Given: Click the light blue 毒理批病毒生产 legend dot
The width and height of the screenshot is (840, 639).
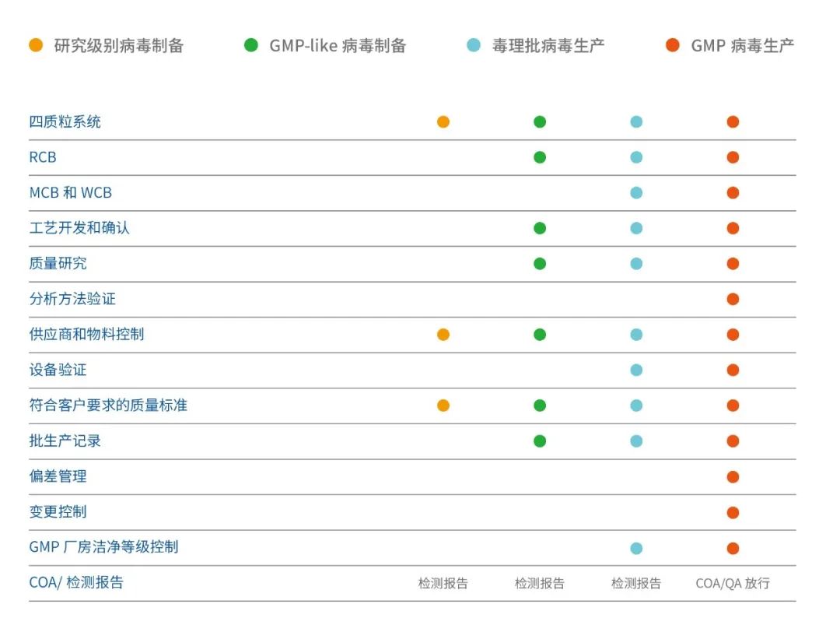Looking at the screenshot, I should pos(474,45).
